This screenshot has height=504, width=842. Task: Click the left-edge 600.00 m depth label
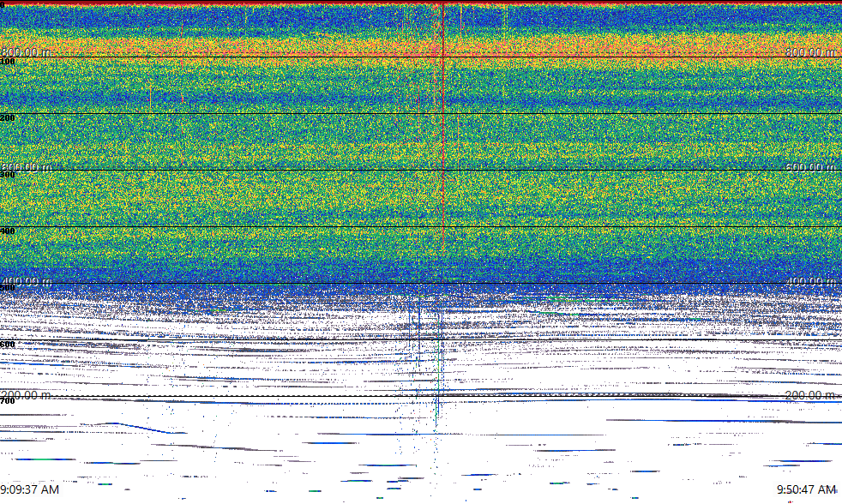(27, 167)
